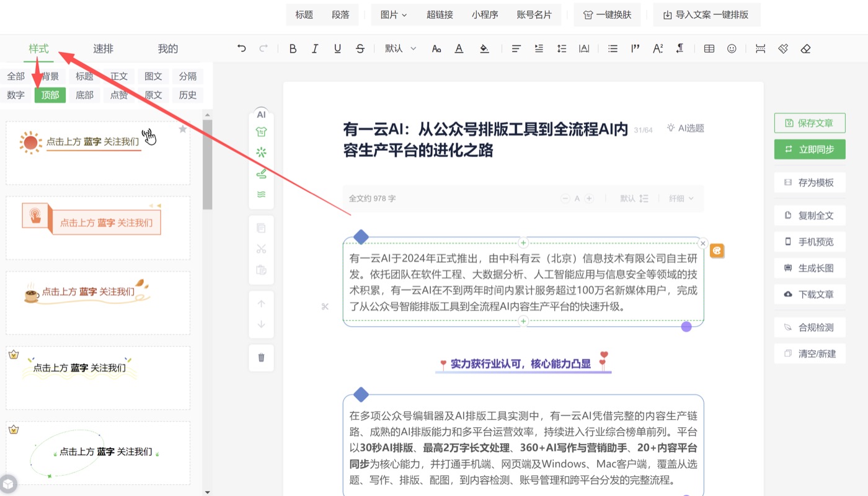Open the text alignment options

pyautogui.click(x=516, y=48)
